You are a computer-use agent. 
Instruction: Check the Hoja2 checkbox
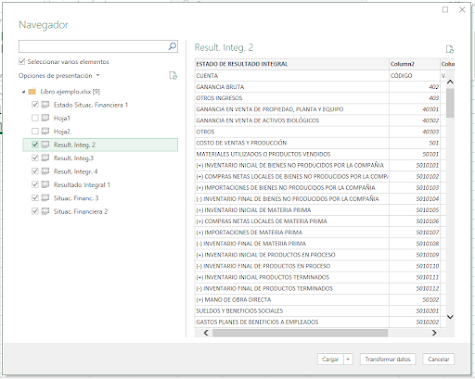point(35,131)
